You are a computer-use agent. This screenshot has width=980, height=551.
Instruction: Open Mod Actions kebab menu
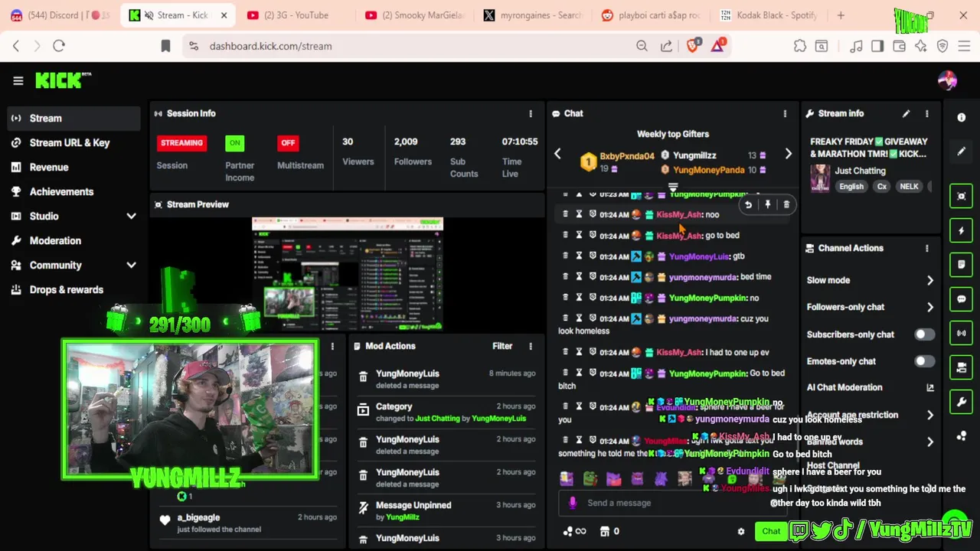(531, 346)
